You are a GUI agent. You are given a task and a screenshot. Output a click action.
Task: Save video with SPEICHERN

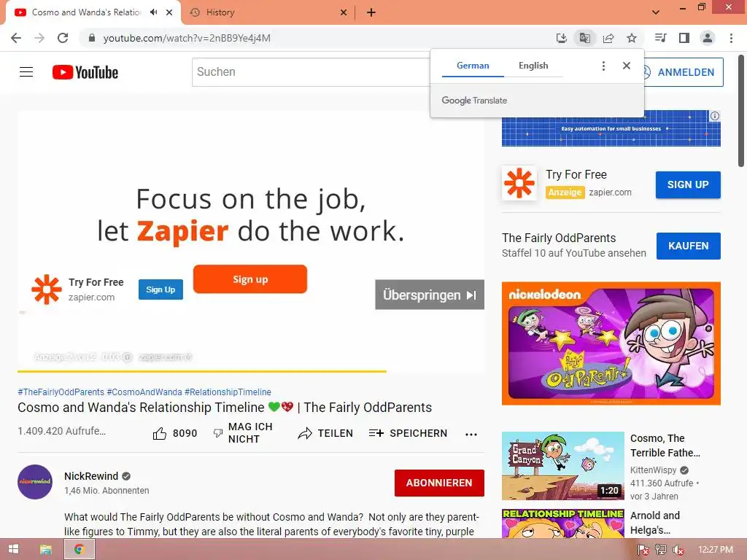pos(408,433)
